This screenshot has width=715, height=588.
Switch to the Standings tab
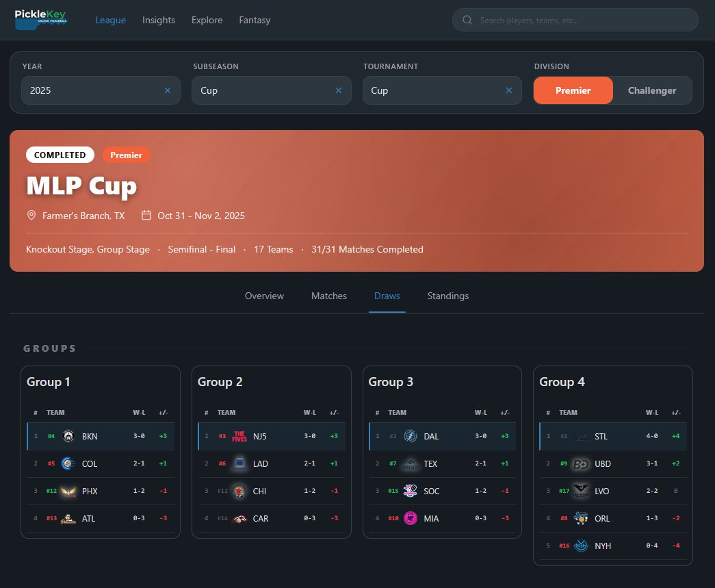coord(447,296)
